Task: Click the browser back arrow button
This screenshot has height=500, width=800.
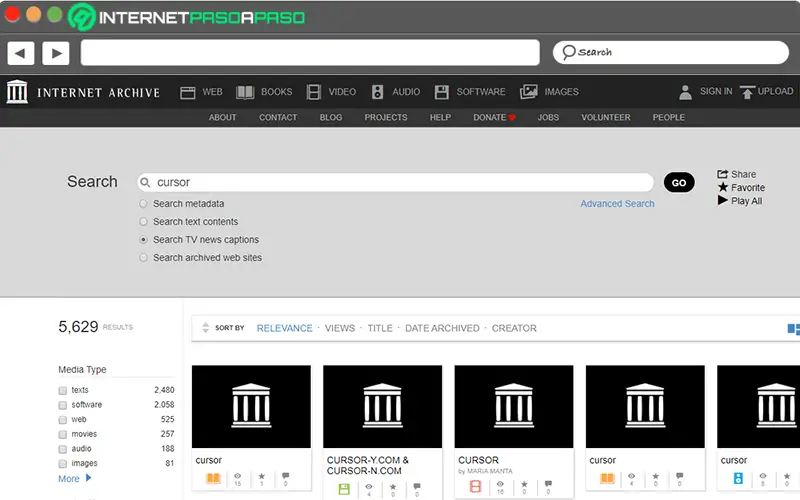Action: (21, 53)
